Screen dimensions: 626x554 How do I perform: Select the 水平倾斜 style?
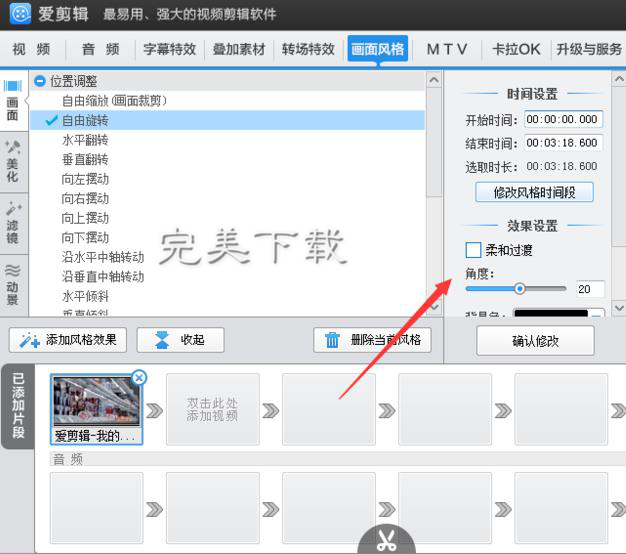[227, 296]
